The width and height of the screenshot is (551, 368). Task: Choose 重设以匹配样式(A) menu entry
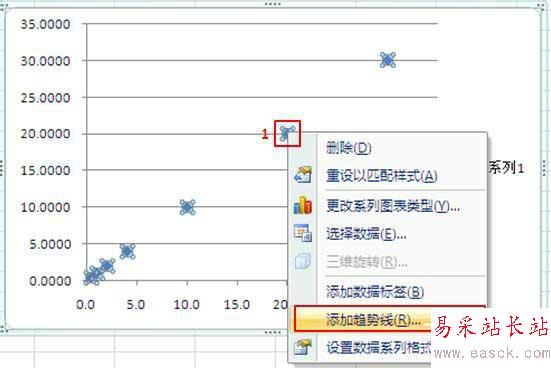pos(382,176)
